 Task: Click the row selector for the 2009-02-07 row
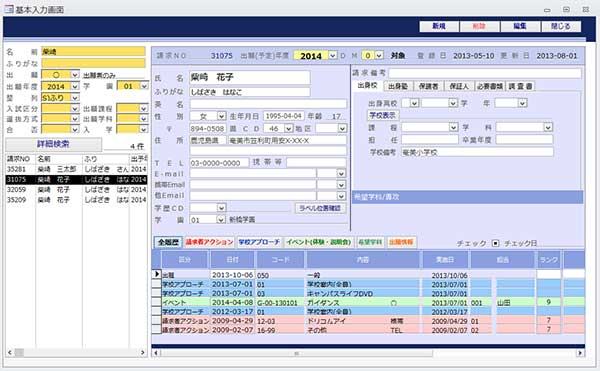coord(157,329)
